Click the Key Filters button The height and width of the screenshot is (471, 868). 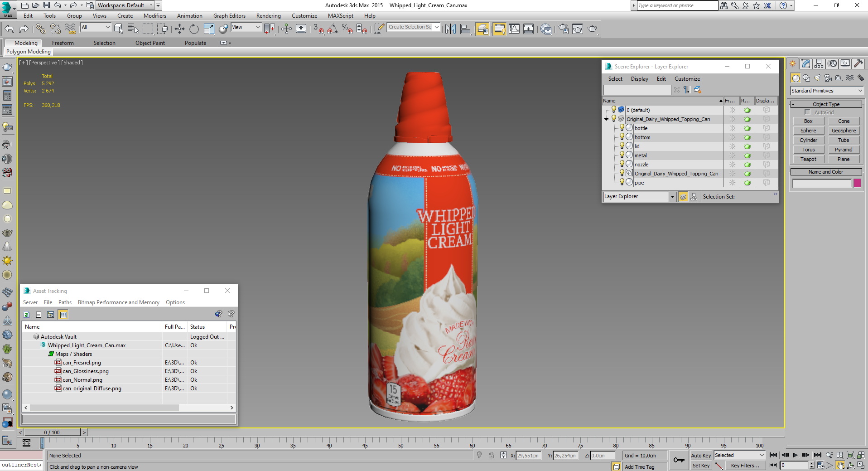click(745, 466)
